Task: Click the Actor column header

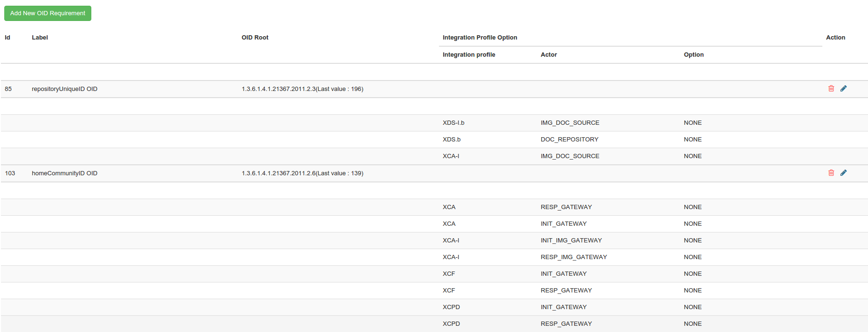Action: pos(548,55)
